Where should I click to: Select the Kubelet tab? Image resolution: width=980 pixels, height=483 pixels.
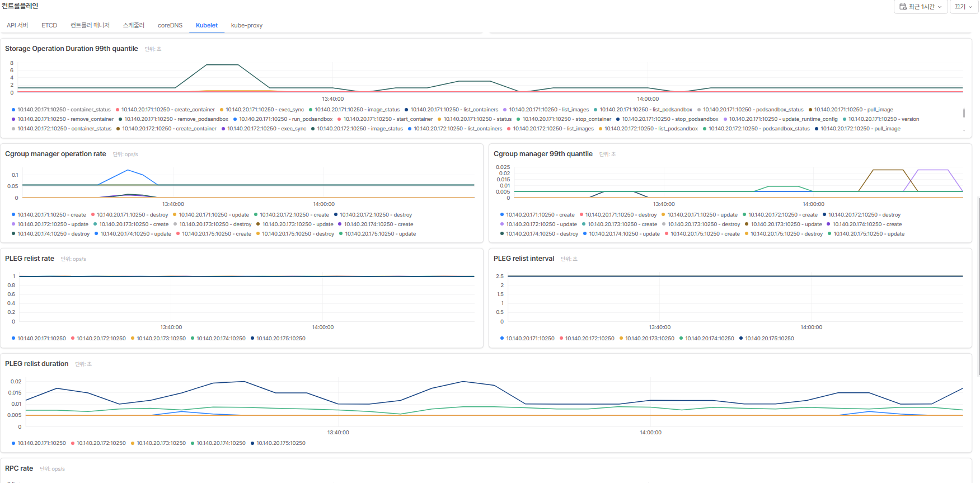click(207, 25)
